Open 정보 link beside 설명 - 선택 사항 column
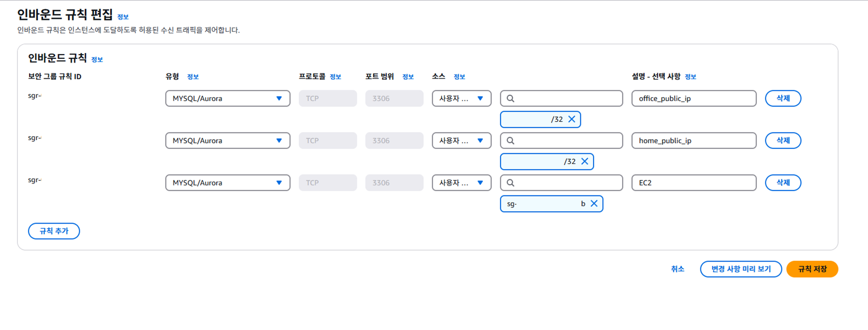Viewport: 868px width, 330px height. 691,77
